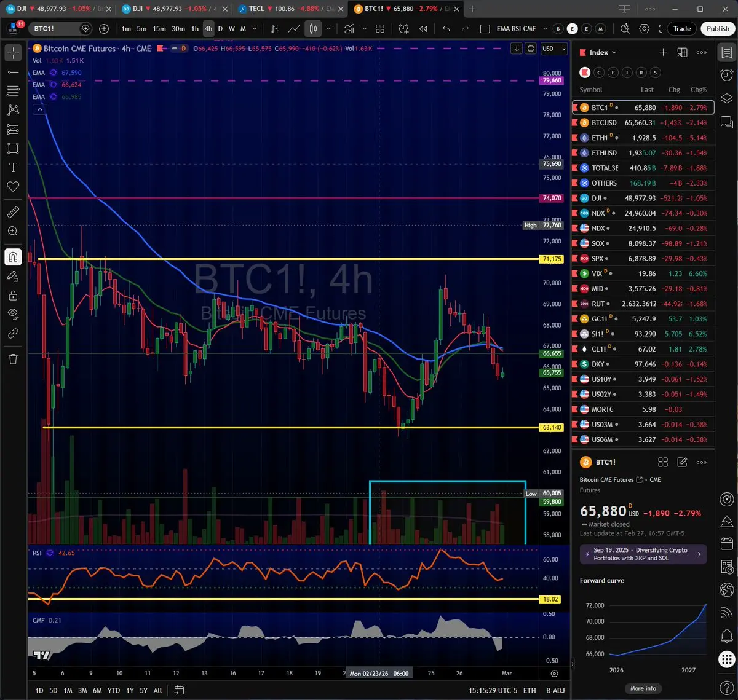
Task: Select the VIX row in watchlist
Action: click(643, 273)
